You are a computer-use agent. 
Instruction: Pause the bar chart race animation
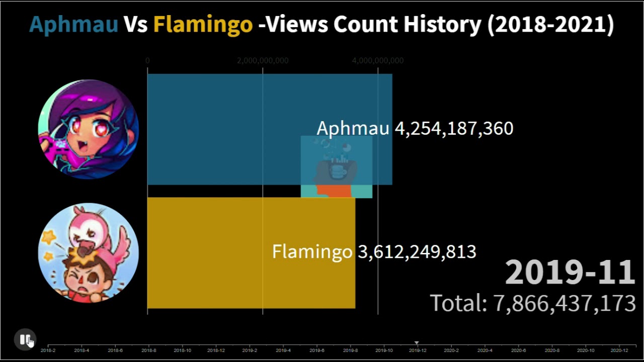pyautogui.click(x=25, y=339)
